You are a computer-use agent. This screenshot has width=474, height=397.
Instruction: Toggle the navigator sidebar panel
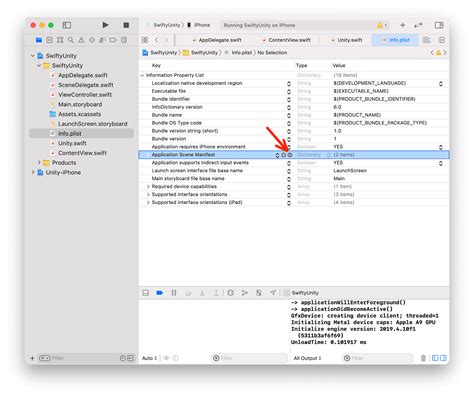[x=67, y=25]
